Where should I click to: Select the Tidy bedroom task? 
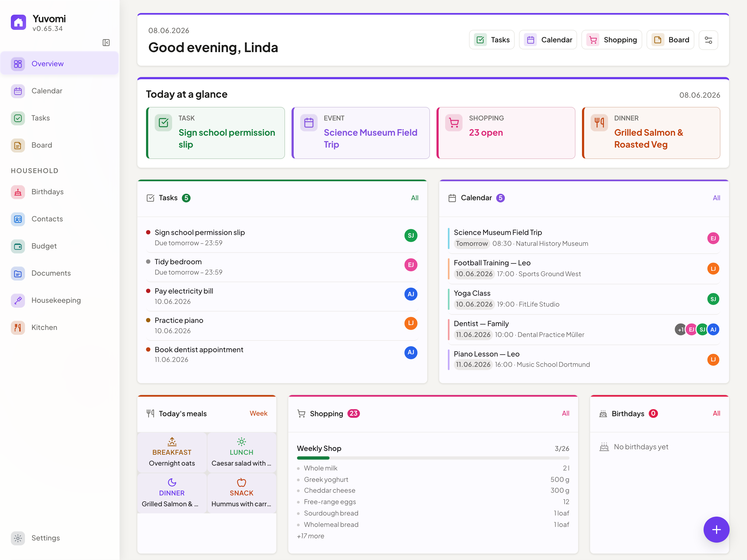(282, 267)
